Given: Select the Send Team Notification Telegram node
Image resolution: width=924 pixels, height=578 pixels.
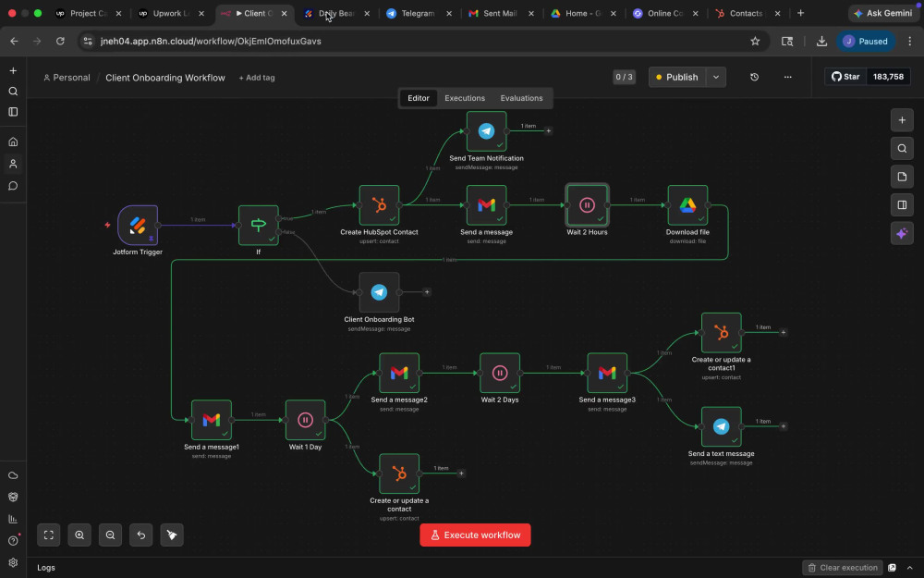Looking at the screenshot, I should 486,131.
